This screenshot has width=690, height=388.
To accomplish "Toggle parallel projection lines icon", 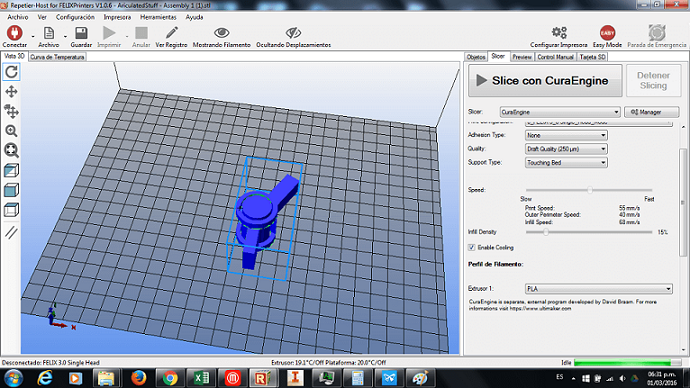I will tap(11, 232).
